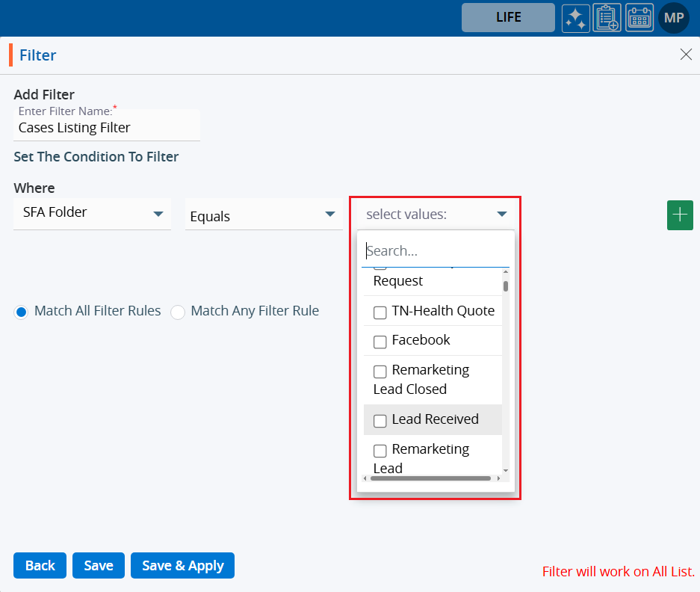The height and width of the screenshot is (592, 700).
Task: Open the MP user profile avatar
Action: tap(673, 18)
